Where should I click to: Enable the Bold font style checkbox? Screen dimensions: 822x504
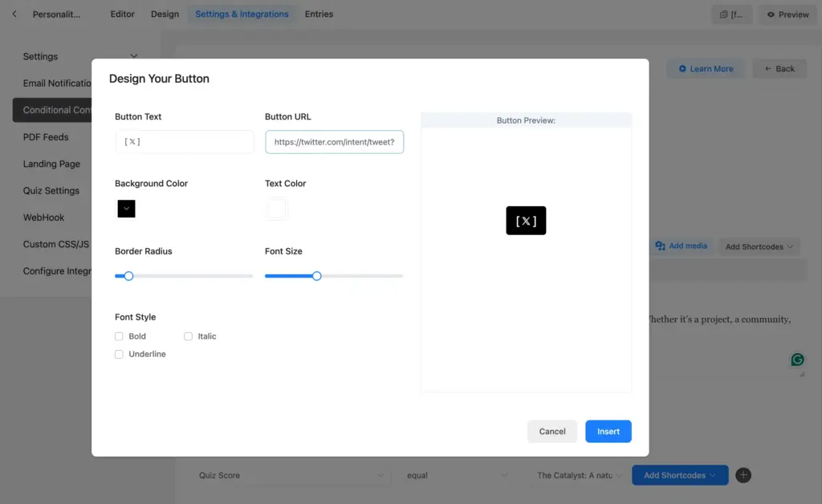pos(119,336)
